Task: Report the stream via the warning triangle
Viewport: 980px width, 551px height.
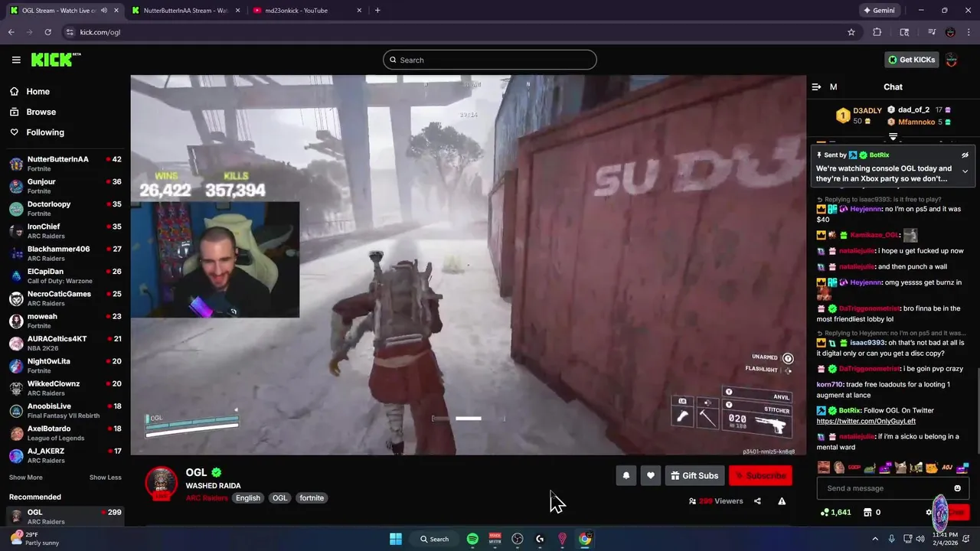Action: pos(782,501)
